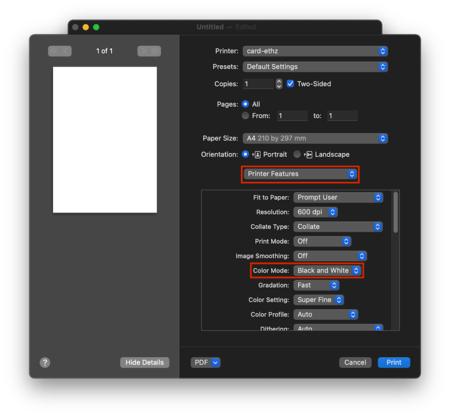This screenshot has height=417, width=450.
Task: Click the Print button
Action: (394, 362)
